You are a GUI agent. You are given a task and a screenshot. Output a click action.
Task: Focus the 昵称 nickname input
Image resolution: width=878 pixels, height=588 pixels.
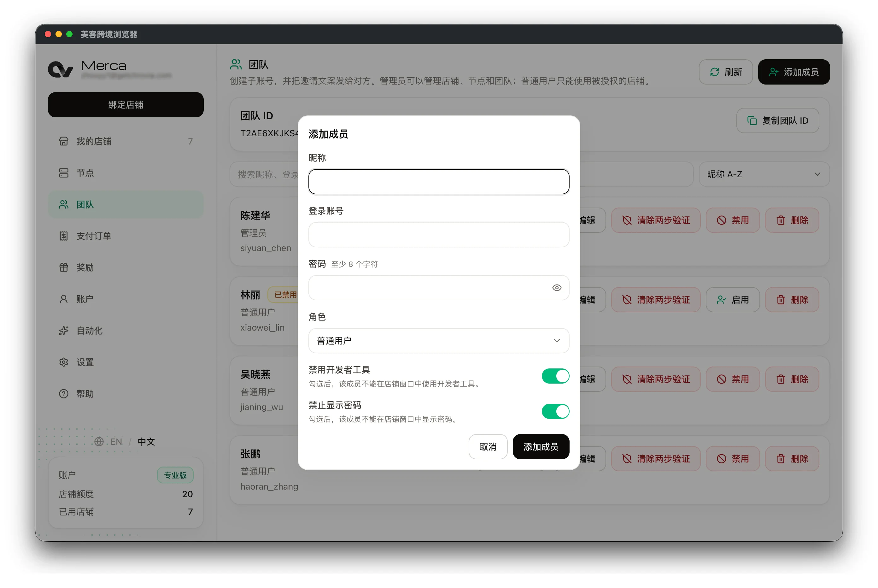click(439, 181)
